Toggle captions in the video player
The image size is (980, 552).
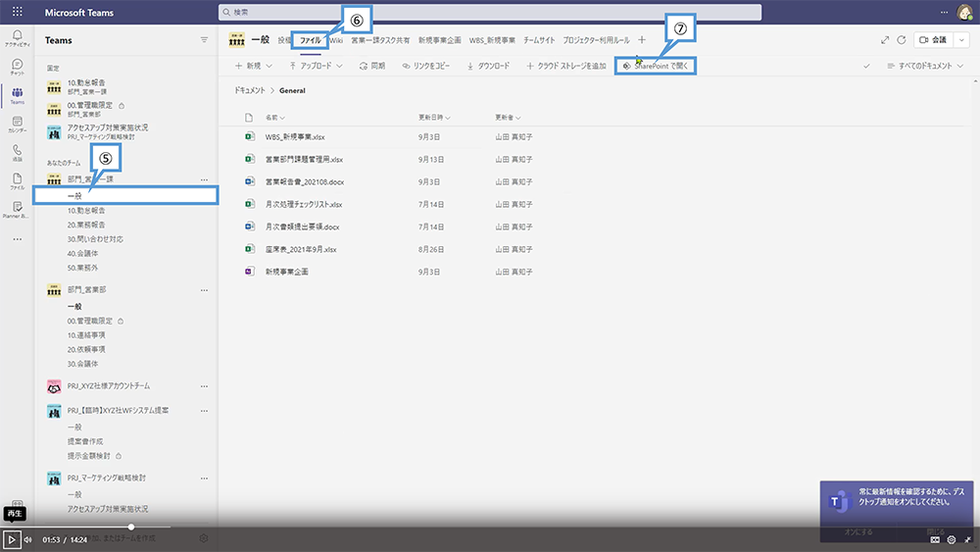tap(935, 539)
